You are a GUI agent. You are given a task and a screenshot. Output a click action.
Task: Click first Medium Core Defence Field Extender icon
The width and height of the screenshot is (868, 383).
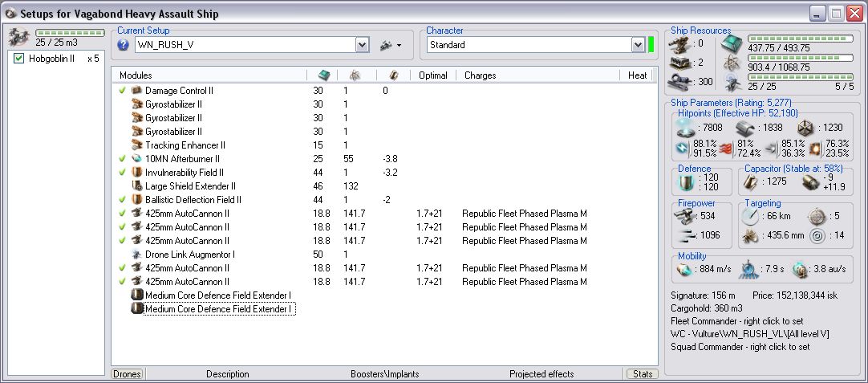[x=137, y=295]
